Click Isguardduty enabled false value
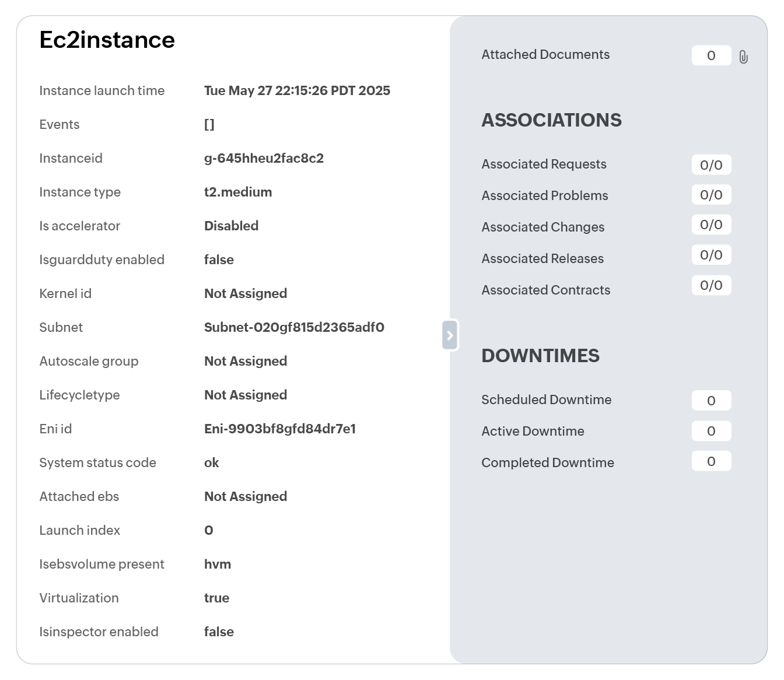 point(219,260)
